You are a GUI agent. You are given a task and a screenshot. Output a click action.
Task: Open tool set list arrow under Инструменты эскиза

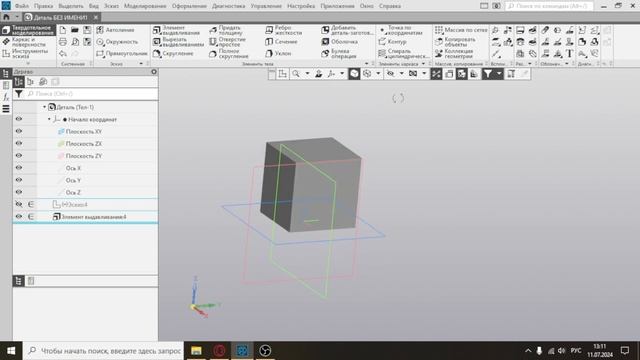pyautogui.click(x=28, y=63)
